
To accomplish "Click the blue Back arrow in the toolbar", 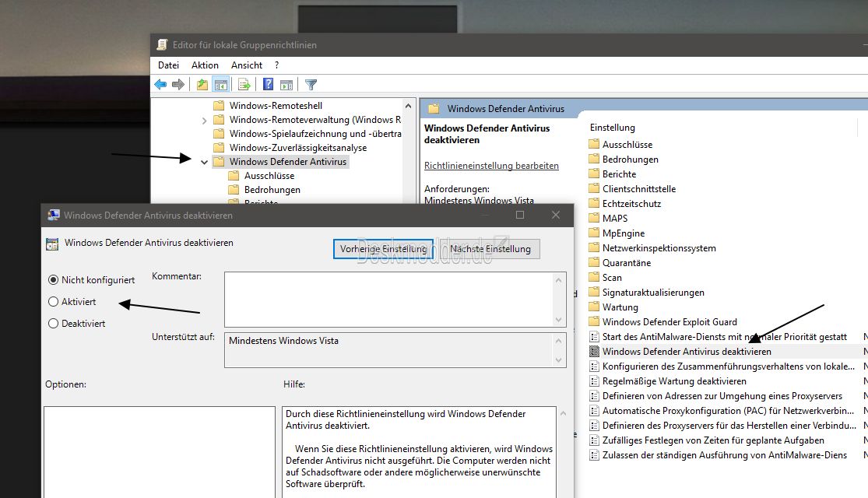I will click(x=160, y=85).
